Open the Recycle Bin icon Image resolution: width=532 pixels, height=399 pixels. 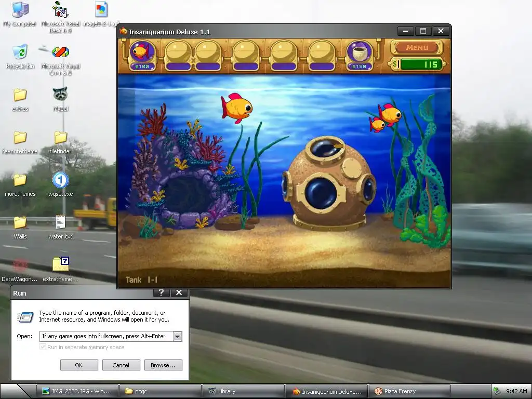coord(20,57)
